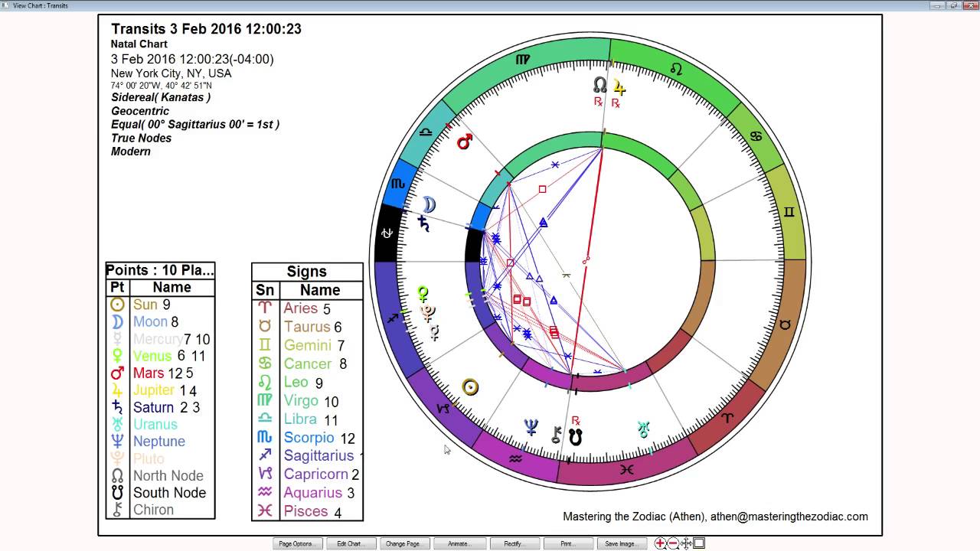Click the Mastering the Zodiac email credit text
980x551 pixels.
point(715,517)
